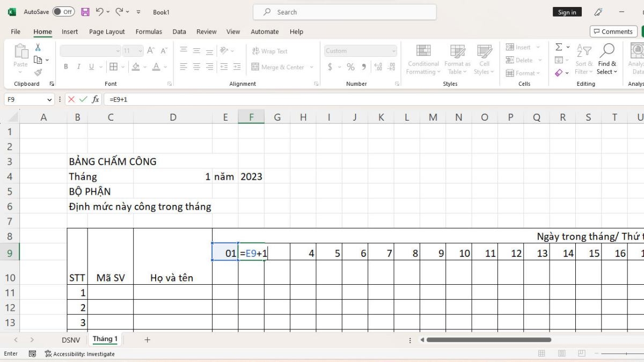
Task: Click the Search box
Action: click(345, 12)
